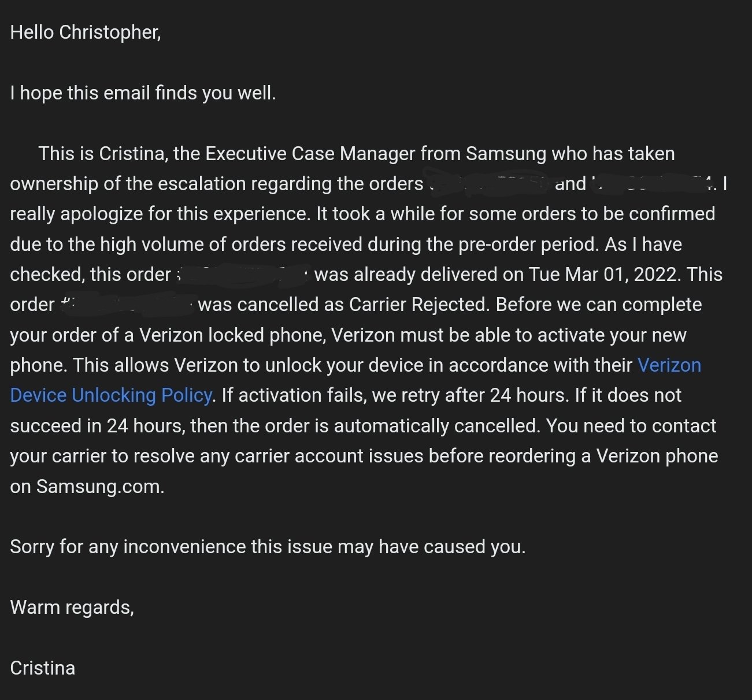Click the "Tue Mar 01, 2022" delivery date
The image size is (752, 700).
coord(602,275)
